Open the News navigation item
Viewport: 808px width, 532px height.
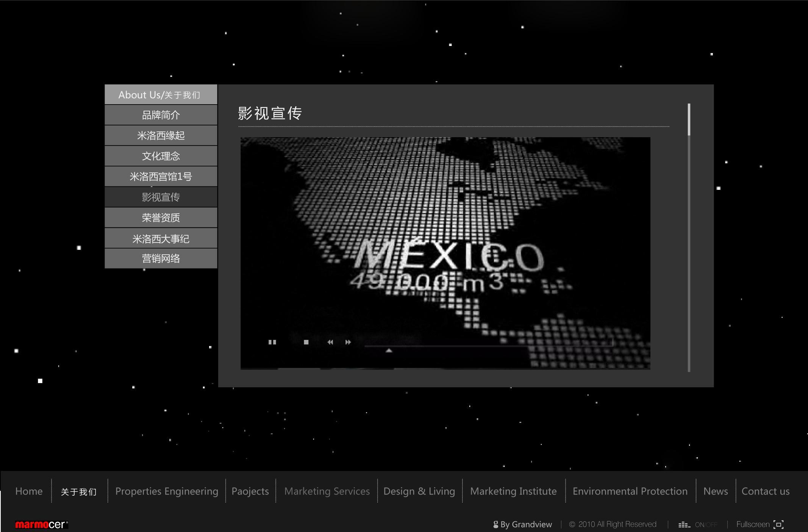pyautogui.click(x=715, y=491)
